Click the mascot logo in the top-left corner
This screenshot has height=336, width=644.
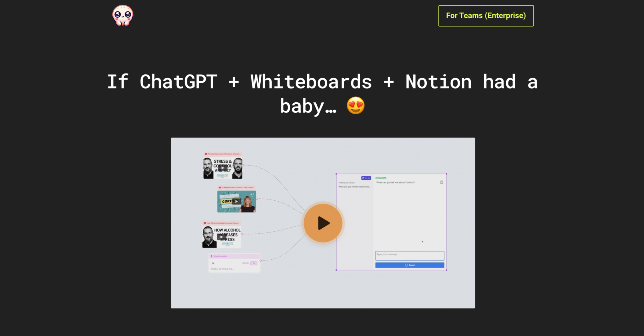point(123,15)
